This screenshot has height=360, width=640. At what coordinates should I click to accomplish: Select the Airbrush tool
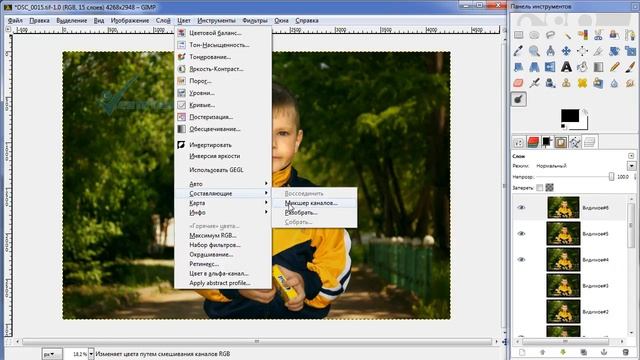pyautogui.click(x=534, y=83)
